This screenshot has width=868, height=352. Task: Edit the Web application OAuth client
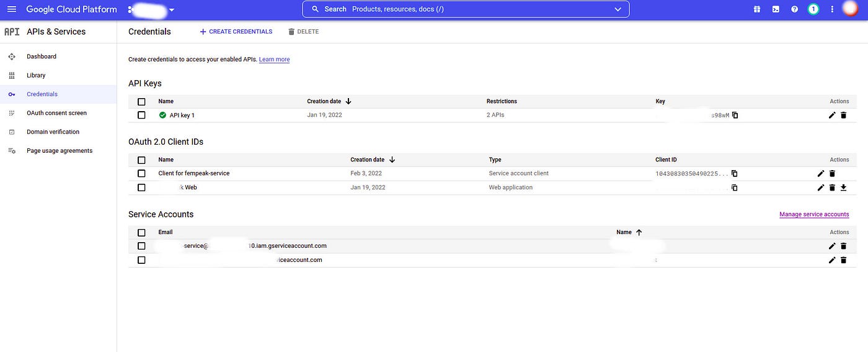point(821,187)
